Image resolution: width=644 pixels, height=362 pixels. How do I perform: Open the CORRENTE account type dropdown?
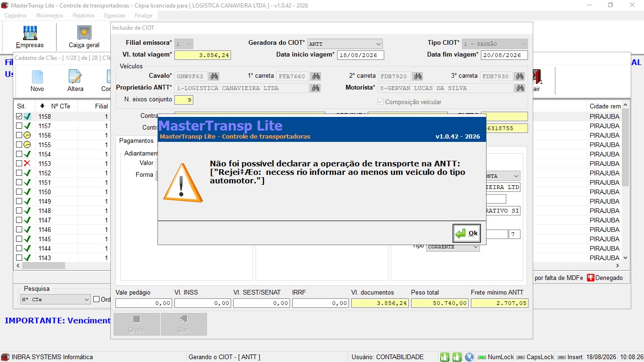click(x=453, y=247)
